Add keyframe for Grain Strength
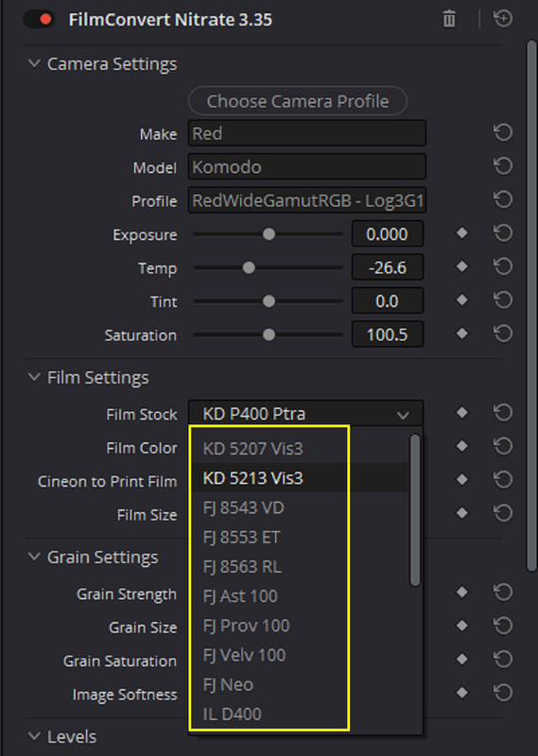 click(x=461, y=593)
